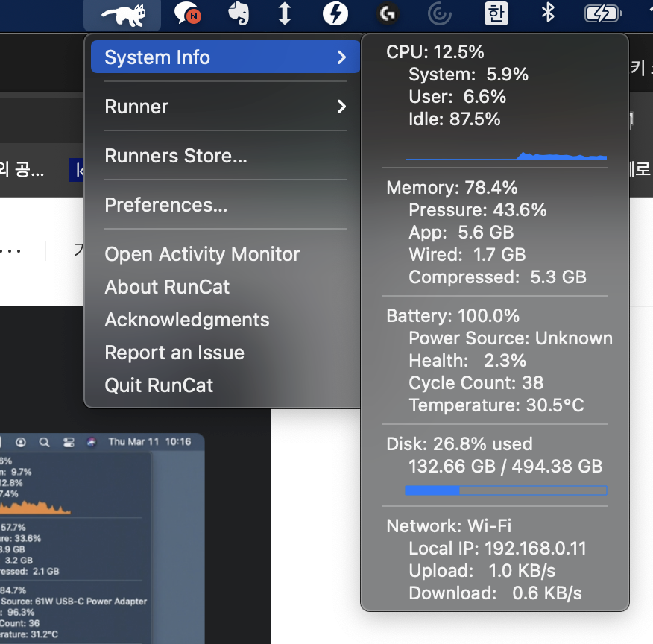Click the Cycle Count: 38 row
Image resolution: width=653 pixels, height=644 pixels.
coord(476,383)
